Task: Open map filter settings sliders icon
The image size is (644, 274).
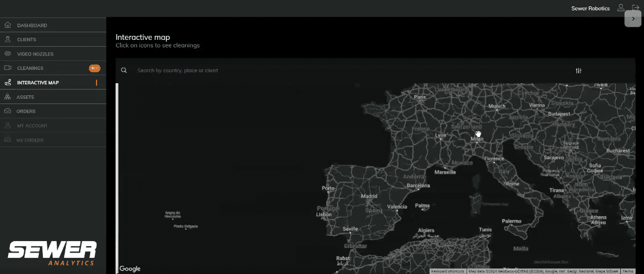Action: 579,71
